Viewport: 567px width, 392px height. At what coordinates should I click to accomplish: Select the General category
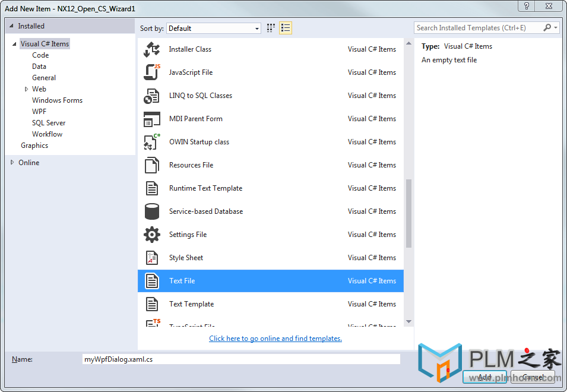pos(44,78)
